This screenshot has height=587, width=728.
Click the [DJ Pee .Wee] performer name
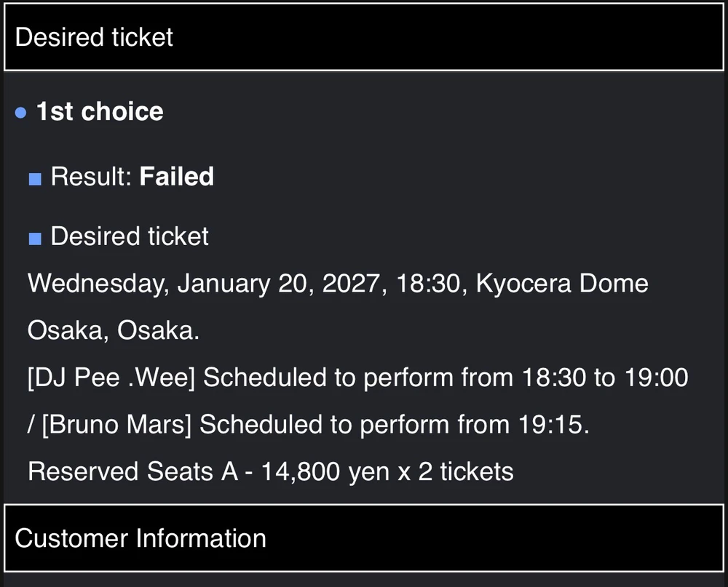pyautogui.click(x=111, y=378)
